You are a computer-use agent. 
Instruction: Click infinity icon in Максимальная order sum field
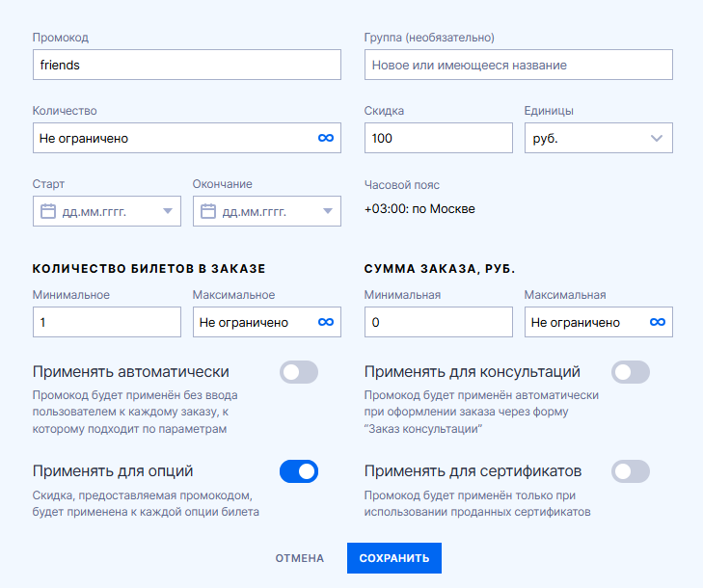658,322
